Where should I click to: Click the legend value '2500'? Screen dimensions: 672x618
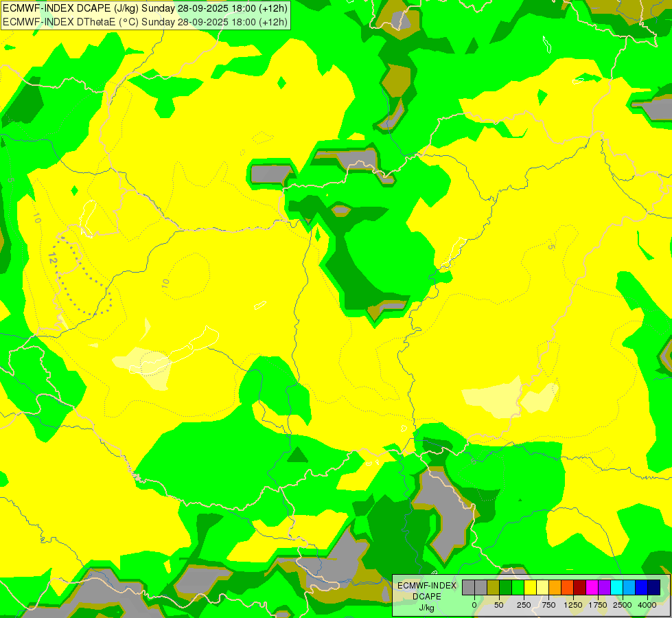623,605
